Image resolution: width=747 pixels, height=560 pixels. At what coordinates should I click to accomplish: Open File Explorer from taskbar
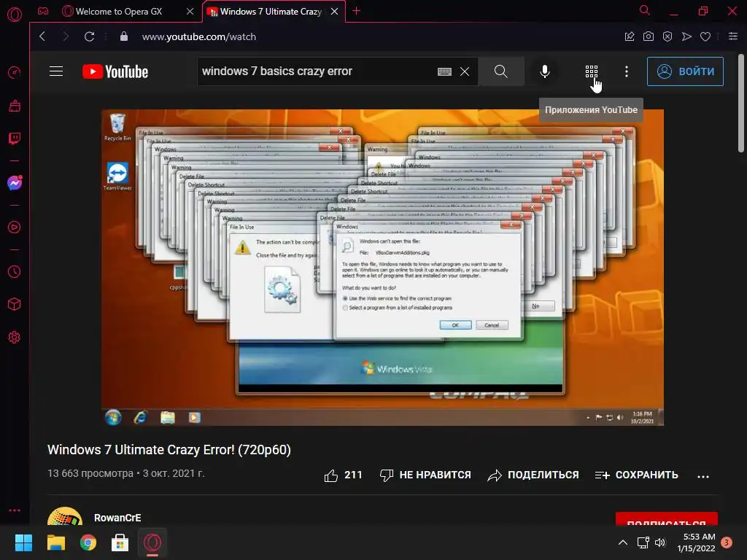[x=55, y=542]
